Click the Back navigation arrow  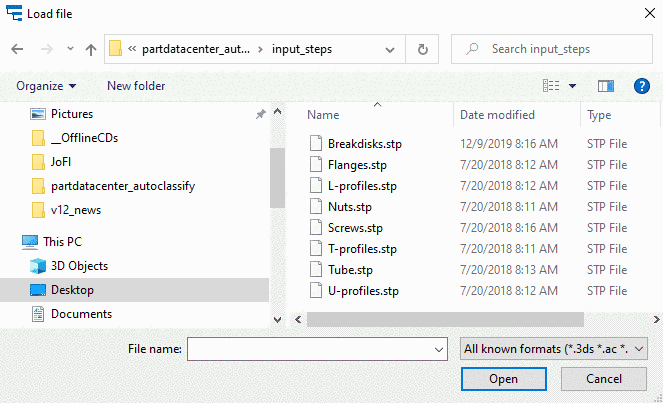click(x=17, y=49)
